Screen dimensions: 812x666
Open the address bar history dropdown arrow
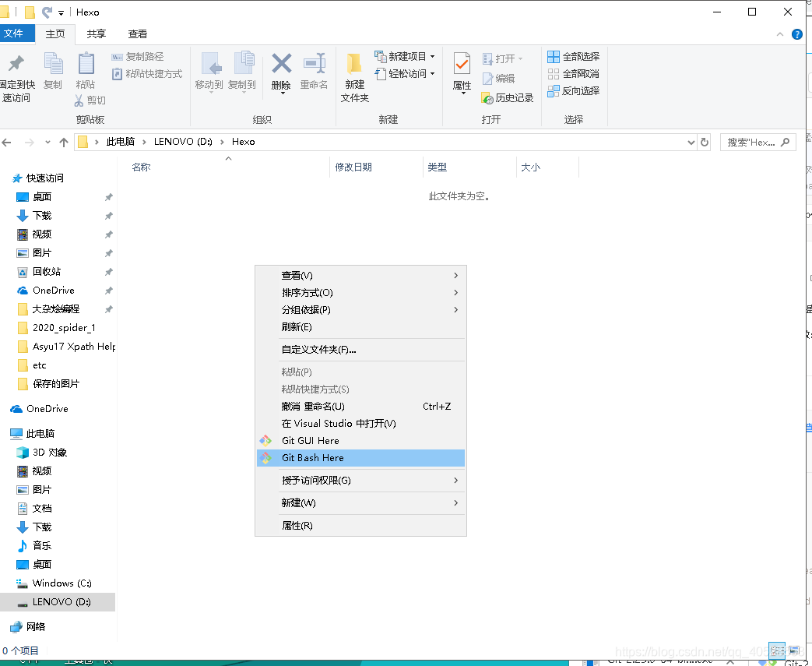click(x=691, y=142)
